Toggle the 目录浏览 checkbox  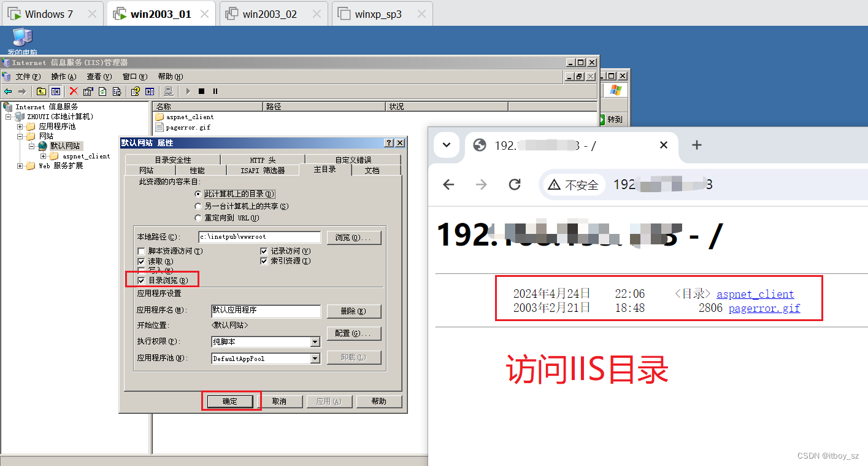point(142,280)
